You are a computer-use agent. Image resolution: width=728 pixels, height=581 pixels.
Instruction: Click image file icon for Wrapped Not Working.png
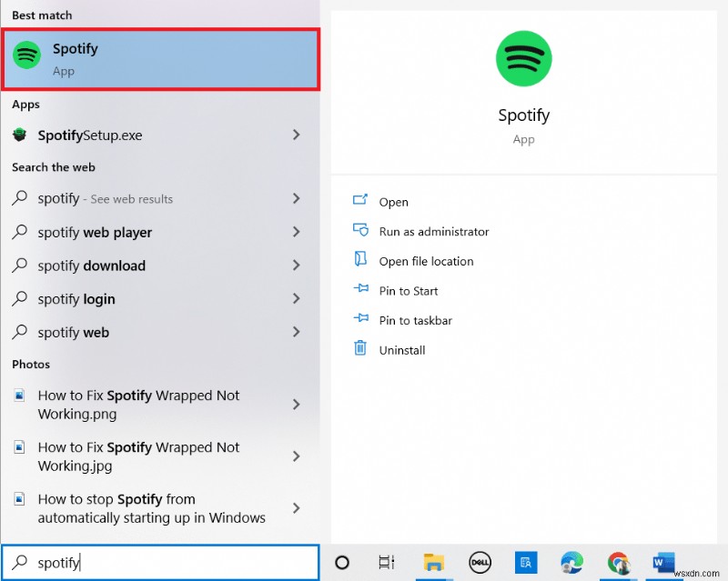19,396
